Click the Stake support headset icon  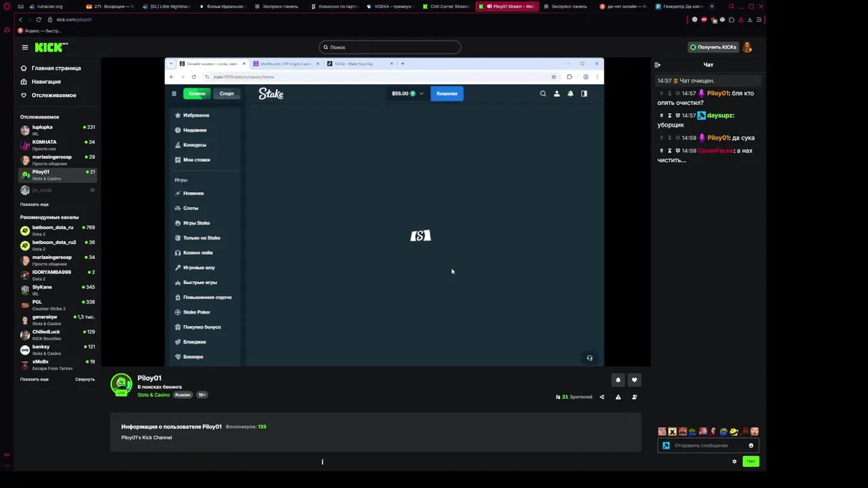click(x=589, y=358)
